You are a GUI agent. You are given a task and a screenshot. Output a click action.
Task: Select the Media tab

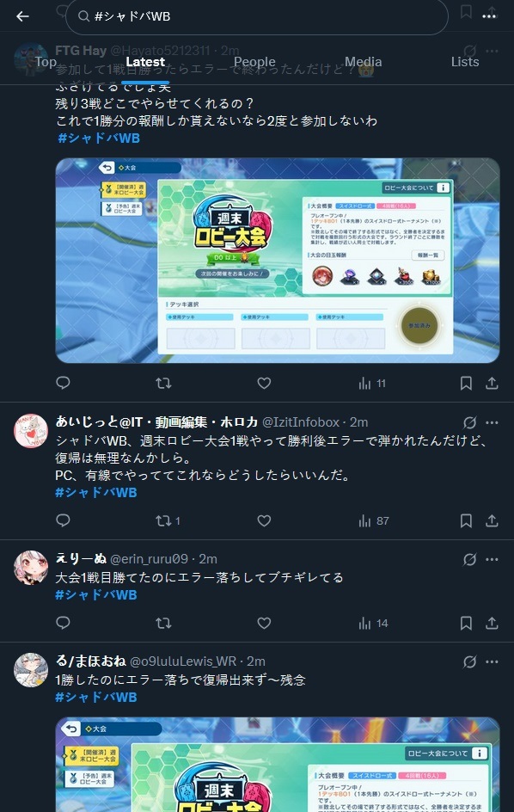363,62
